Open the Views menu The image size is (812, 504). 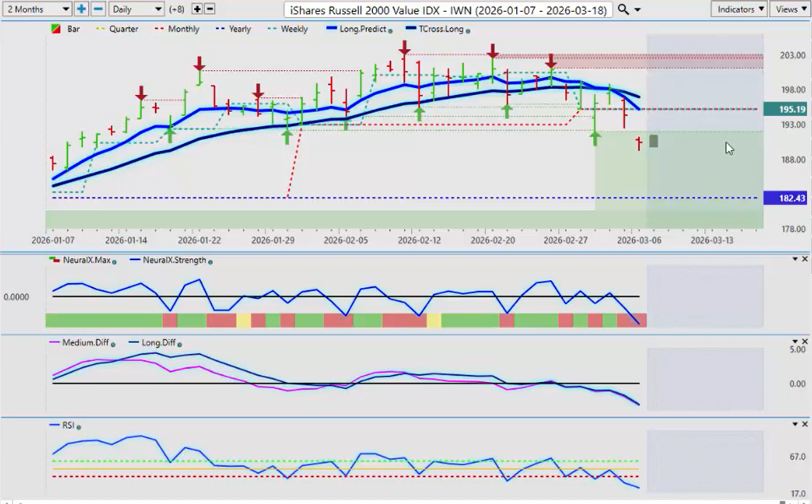coord(790,8)
